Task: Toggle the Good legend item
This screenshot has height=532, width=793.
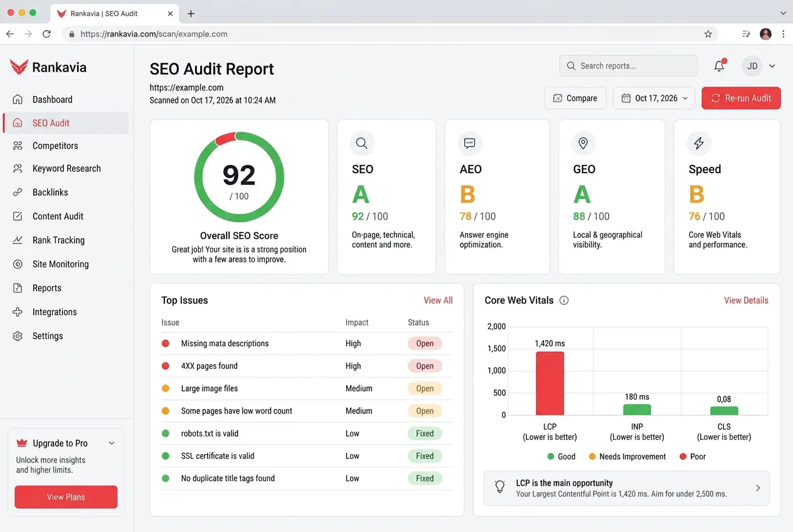Action: click(561, 457)
